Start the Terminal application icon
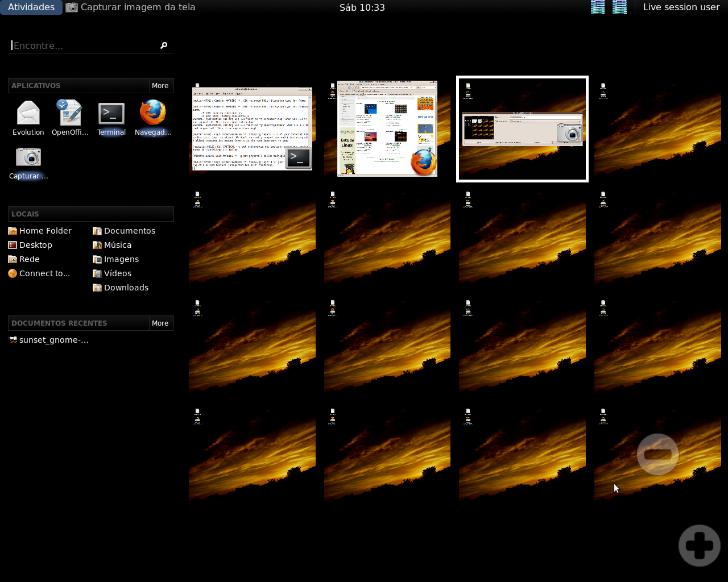The image size is (728, 582). point(111,118)
